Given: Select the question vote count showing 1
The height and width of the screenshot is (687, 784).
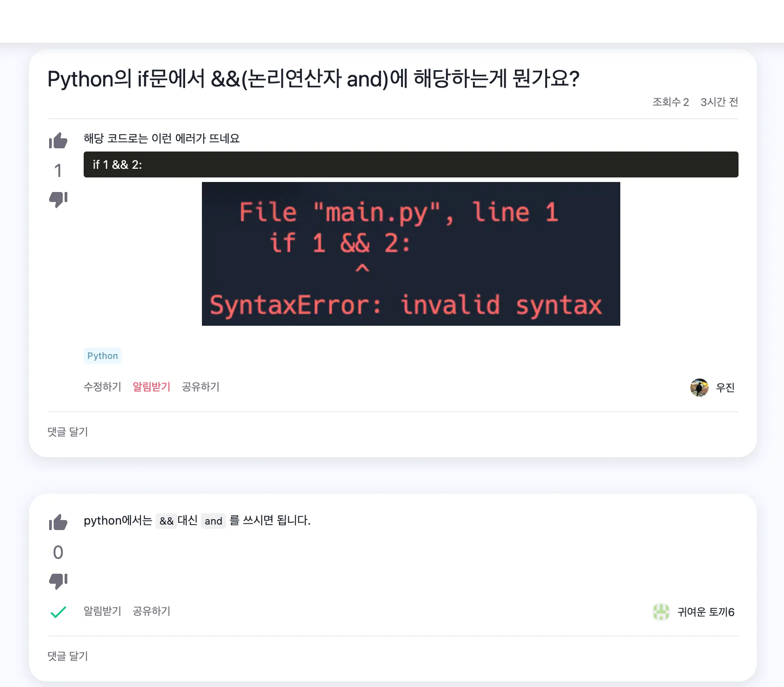Looking at the screenshot, I should pyautogui.click(x=58, y=170).
